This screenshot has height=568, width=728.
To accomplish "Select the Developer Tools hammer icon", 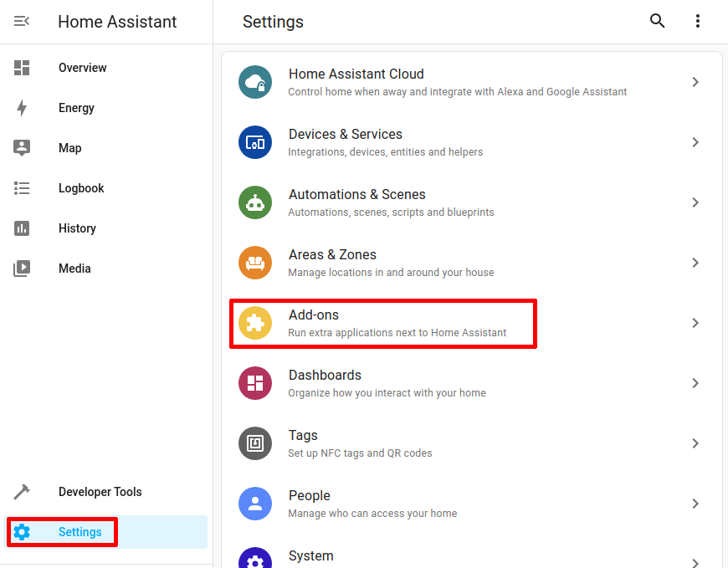I will pyautogui.click(x=21, y=491).
